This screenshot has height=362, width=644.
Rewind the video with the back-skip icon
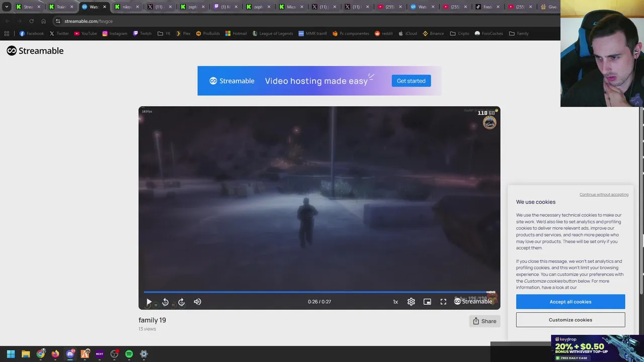(165, 302)
